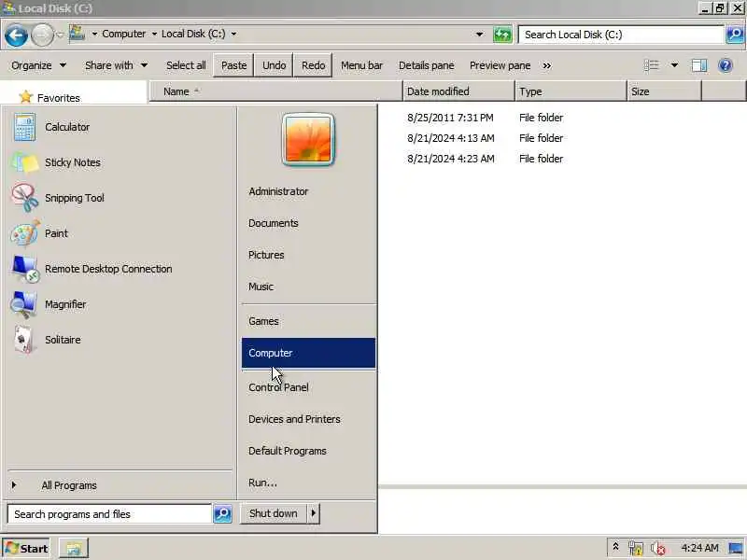Screen dimensions: 747x560
Task: Open the Help question mark icon
Action: tap(726, 65)
